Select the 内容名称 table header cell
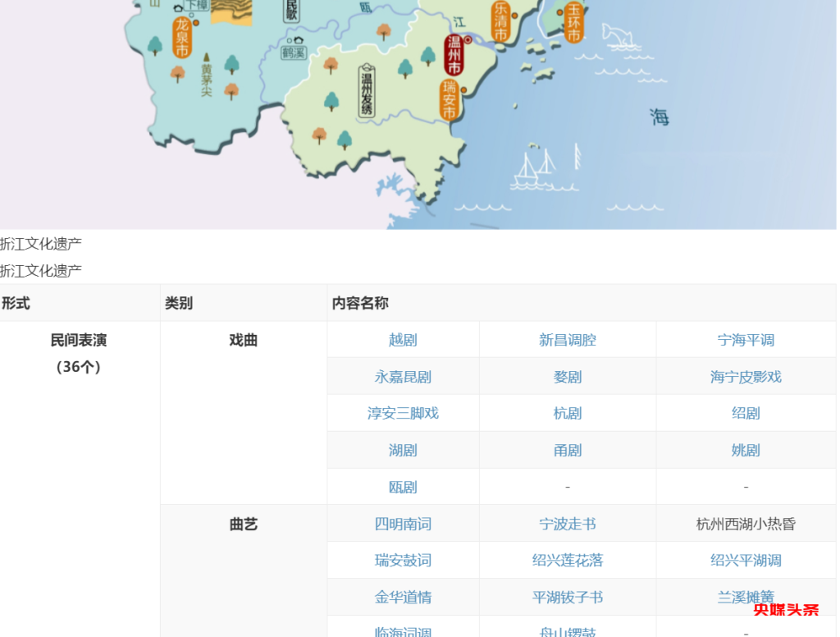Viewport: 840px width, 637px height. [360, 303]
